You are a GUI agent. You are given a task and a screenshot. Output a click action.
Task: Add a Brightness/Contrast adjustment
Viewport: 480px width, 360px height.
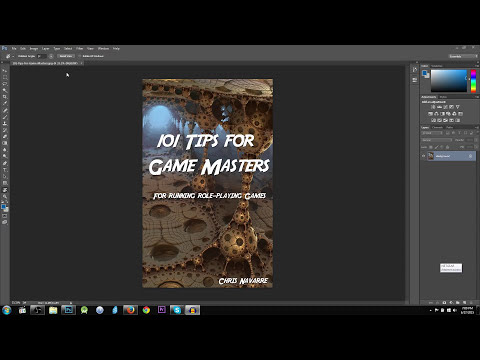coord(433,107)
